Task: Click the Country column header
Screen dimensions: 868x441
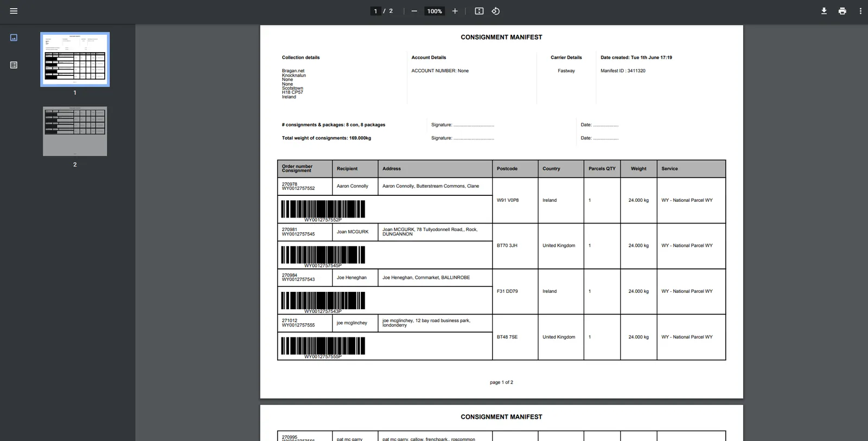Action: point(561,169)
